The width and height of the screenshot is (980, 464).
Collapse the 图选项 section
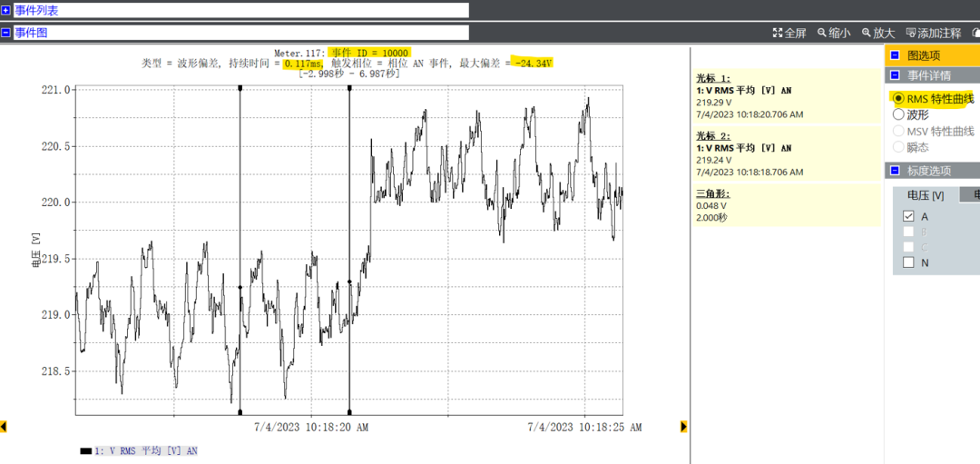(895, 55)
